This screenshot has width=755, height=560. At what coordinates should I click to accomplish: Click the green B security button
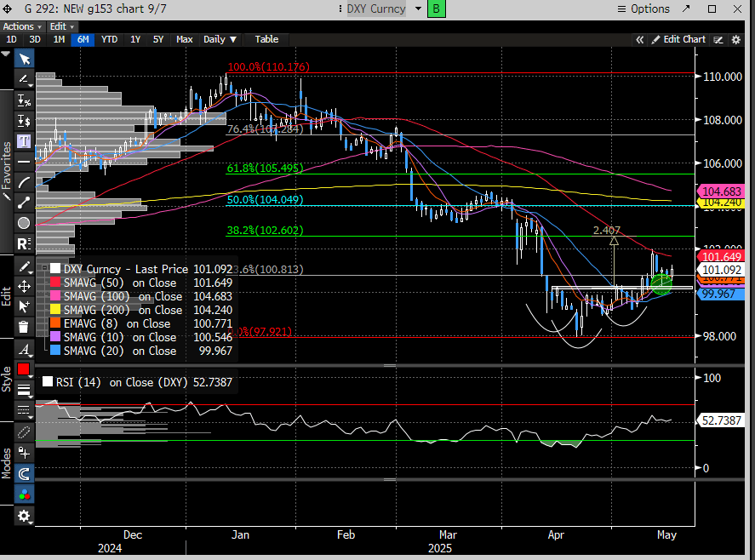coord(437,9)
